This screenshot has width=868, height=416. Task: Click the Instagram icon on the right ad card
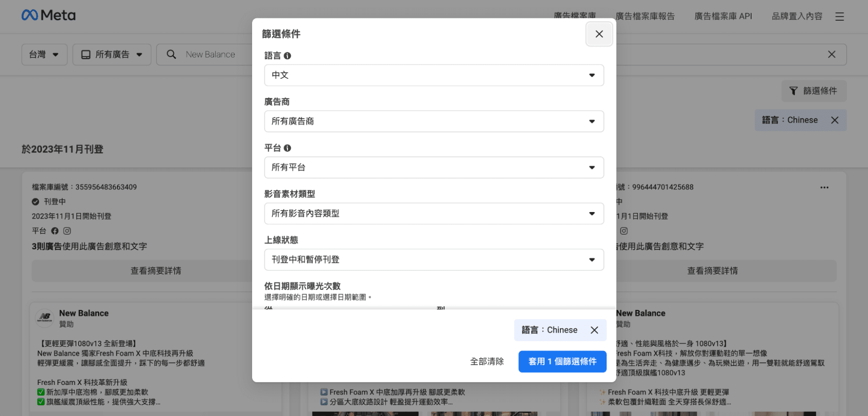624,231
